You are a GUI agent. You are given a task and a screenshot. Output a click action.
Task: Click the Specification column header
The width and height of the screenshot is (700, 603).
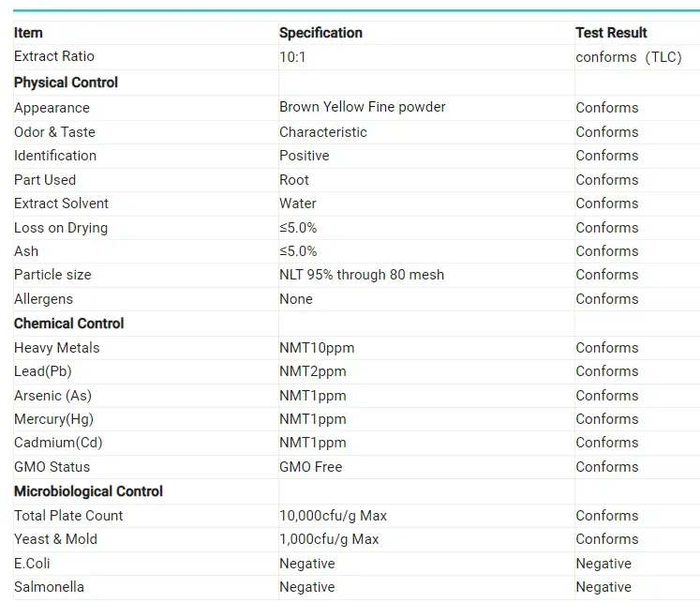320,33
